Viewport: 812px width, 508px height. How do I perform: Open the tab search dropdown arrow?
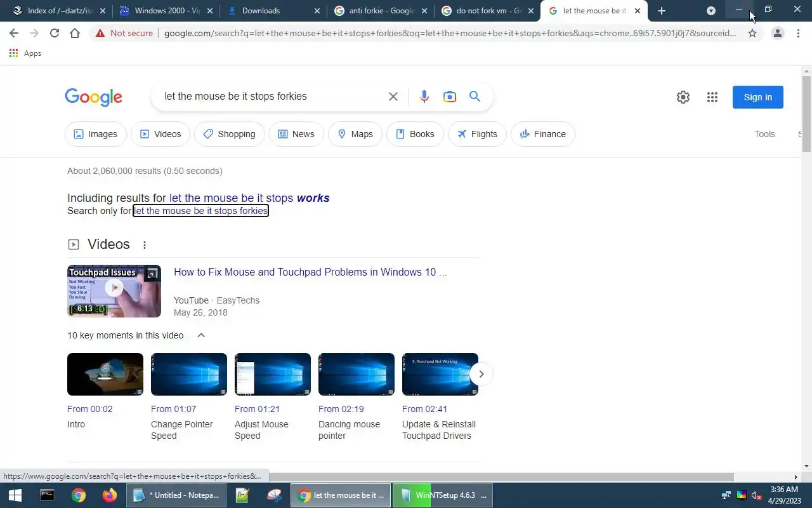(711, 11)
